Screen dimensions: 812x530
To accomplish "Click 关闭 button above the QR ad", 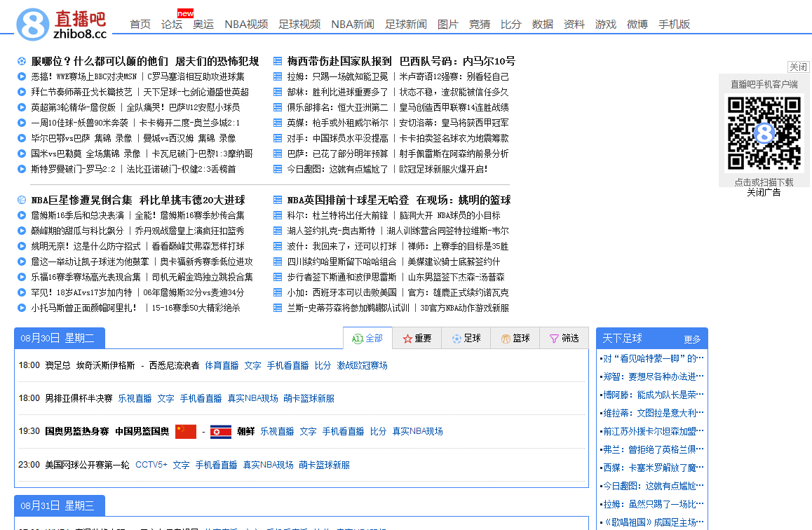I will [799, 66].
